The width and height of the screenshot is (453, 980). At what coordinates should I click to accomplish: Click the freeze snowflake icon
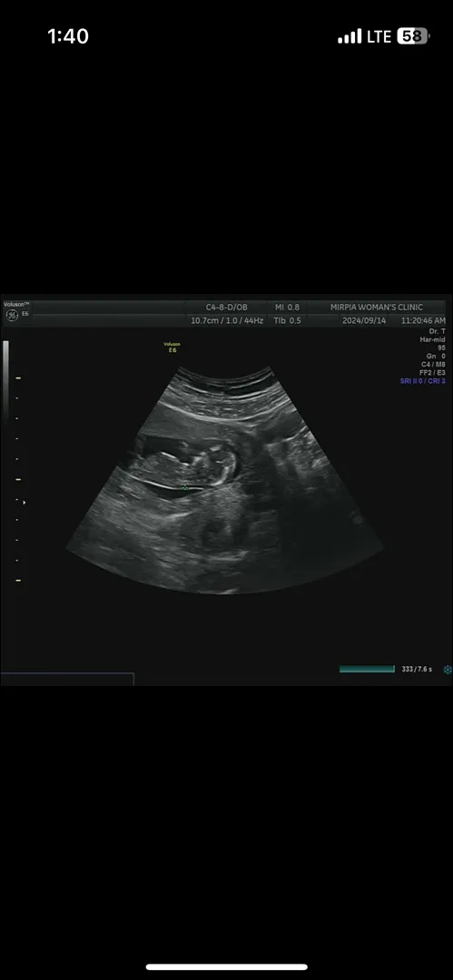[x=448, y=670]
